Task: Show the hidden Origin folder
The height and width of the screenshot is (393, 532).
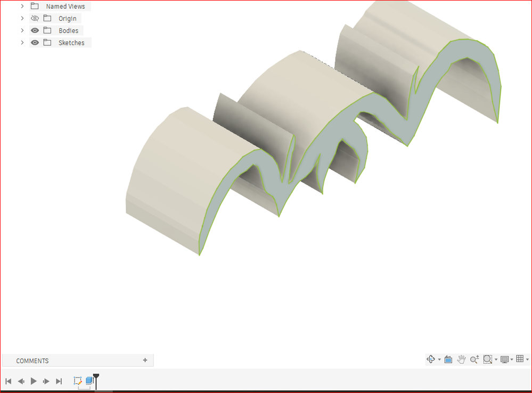Action: [35, 18]
